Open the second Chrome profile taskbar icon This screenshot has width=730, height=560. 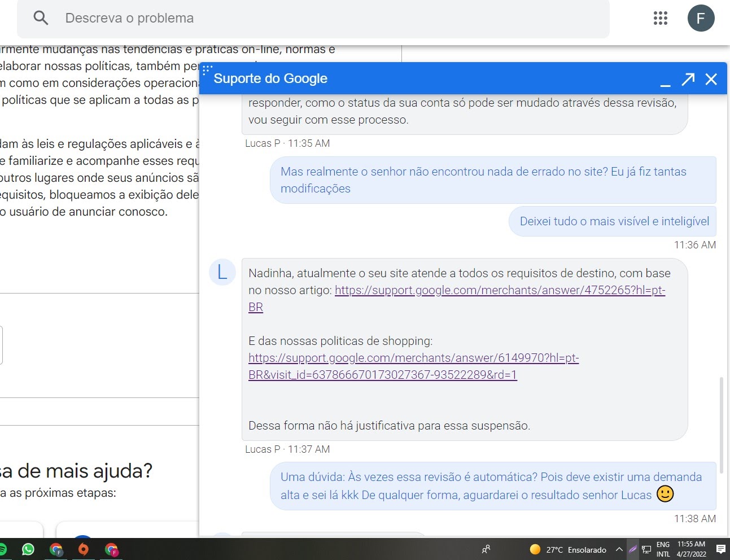coord(111,549)
